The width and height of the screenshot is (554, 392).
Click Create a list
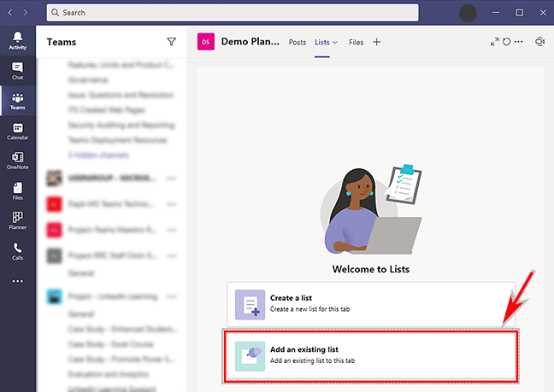pyautogui.click(x=370, y=302)
